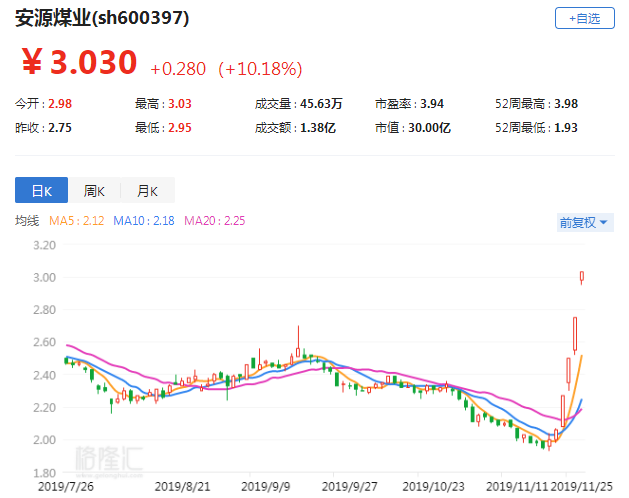
Task: Click the current price ¥3.030
Action: (x=79, y=62)
